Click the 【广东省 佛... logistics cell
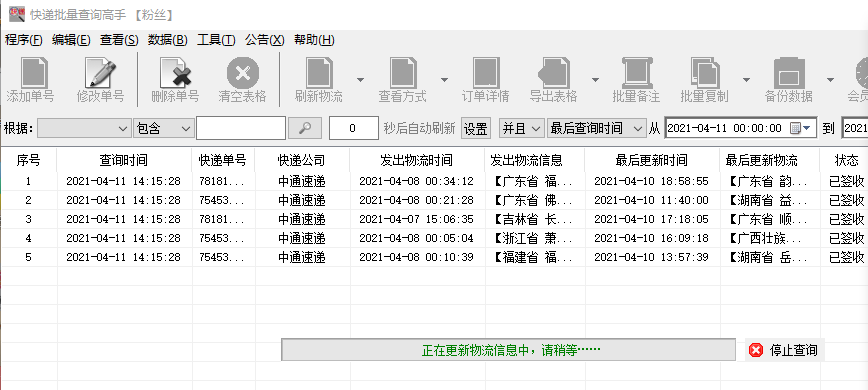This screenshot has width=868, height=390. pyautogui.click(x=535, y=200)
